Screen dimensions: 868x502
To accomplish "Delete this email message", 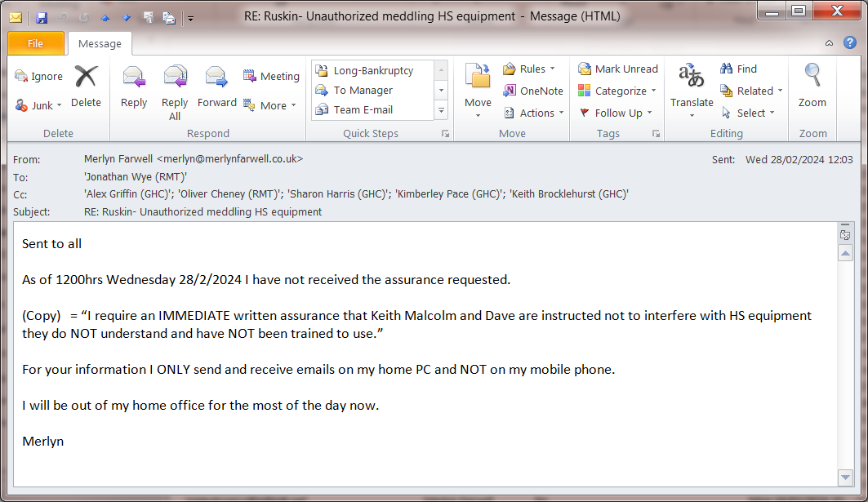I will click(86, 87).
